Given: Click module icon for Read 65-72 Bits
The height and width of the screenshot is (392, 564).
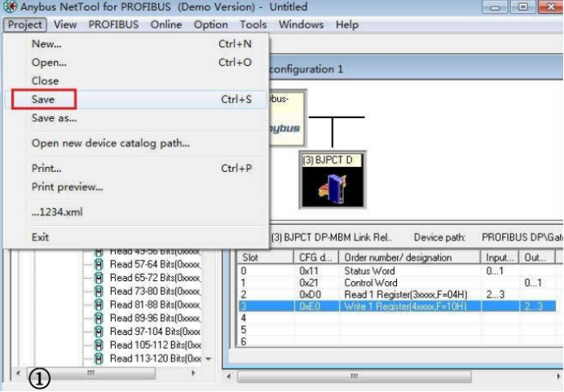Looking at the screenshot, I should (x=99, y=278).
